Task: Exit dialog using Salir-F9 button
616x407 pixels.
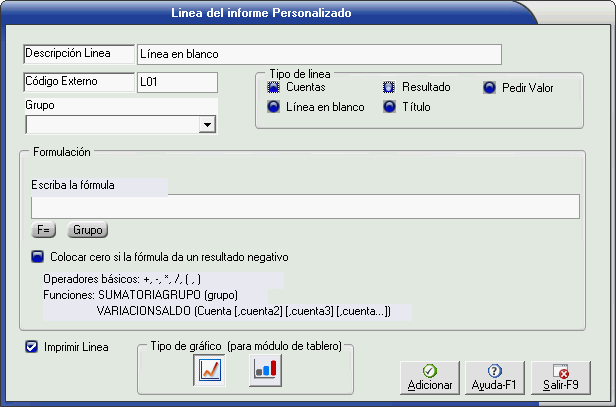Action: tap(561, 377)
